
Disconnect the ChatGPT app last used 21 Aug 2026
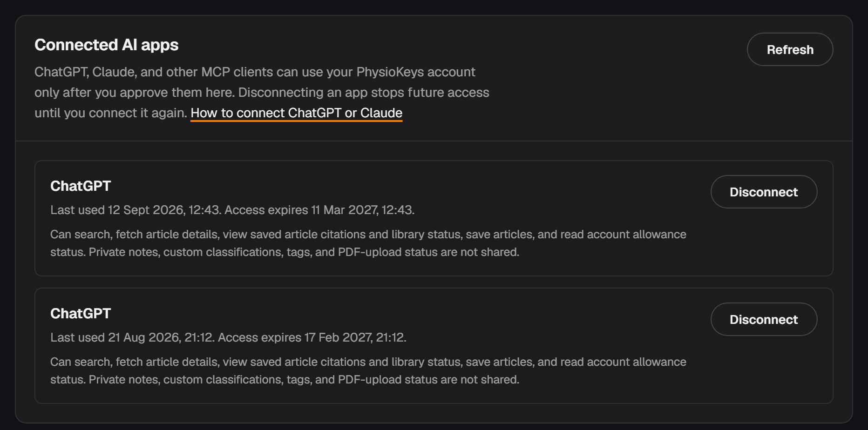pyautogui.click(x=764, y=319)
